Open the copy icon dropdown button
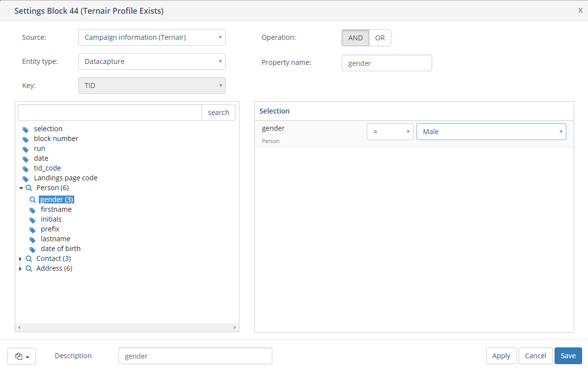The height and width of the screenshot is (371, 588). (22, 356)
